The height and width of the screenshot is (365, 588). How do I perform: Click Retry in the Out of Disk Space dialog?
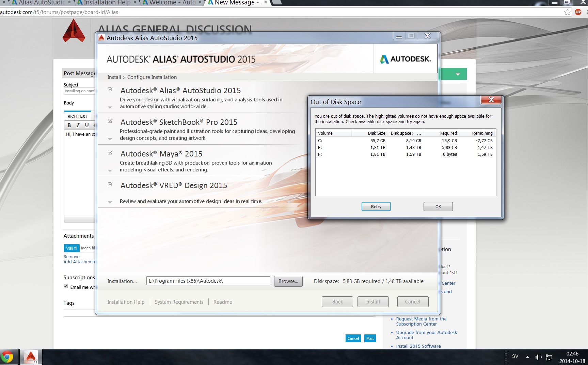tap(376, 206)
